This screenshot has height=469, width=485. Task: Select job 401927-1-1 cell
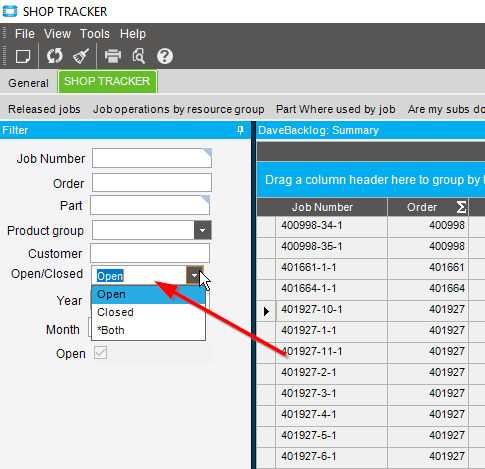pos(331,331)
